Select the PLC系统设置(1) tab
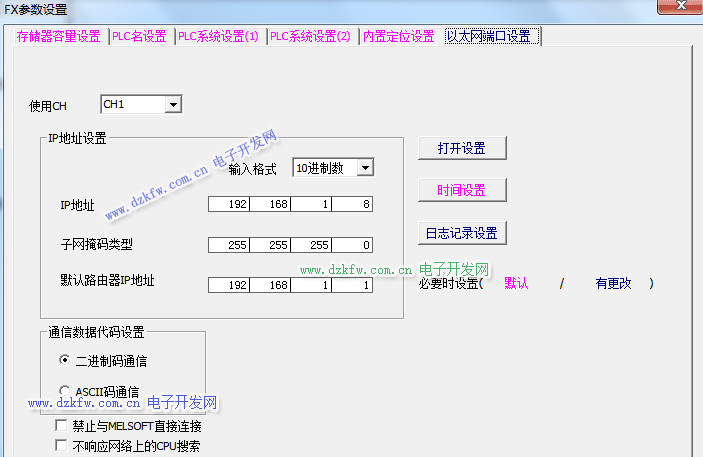The height and width of the screenshot is (457, 703). pyautogui.click(x=218, y=36)
